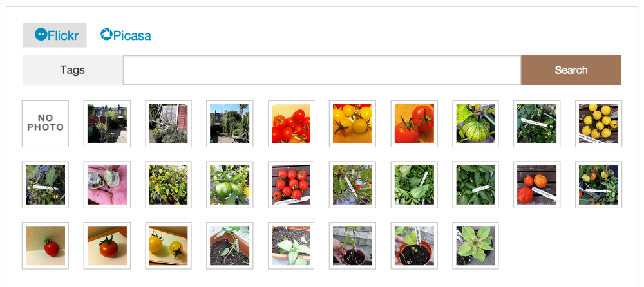Select the large red tomatoes on orange thumbnail
The width and height of the screenshot is (644, 287).
tap(414, 124)
